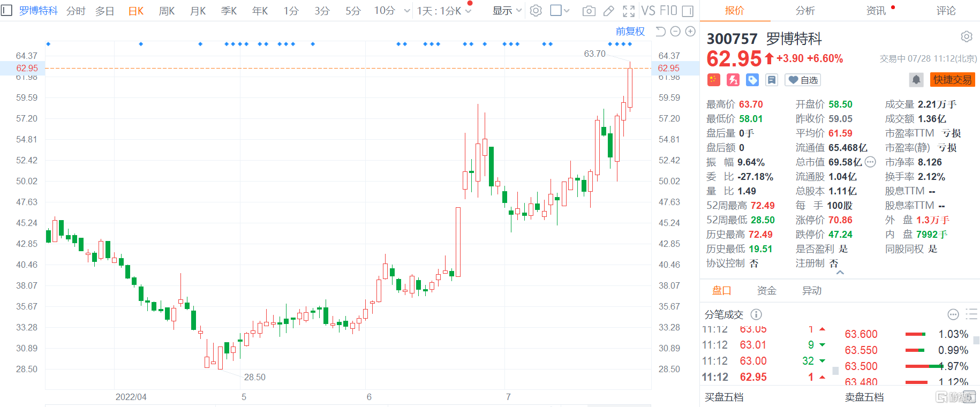Open chart settings gear in toolbar
The height and width of the screenshot is (407, 980).
point(536,11)
